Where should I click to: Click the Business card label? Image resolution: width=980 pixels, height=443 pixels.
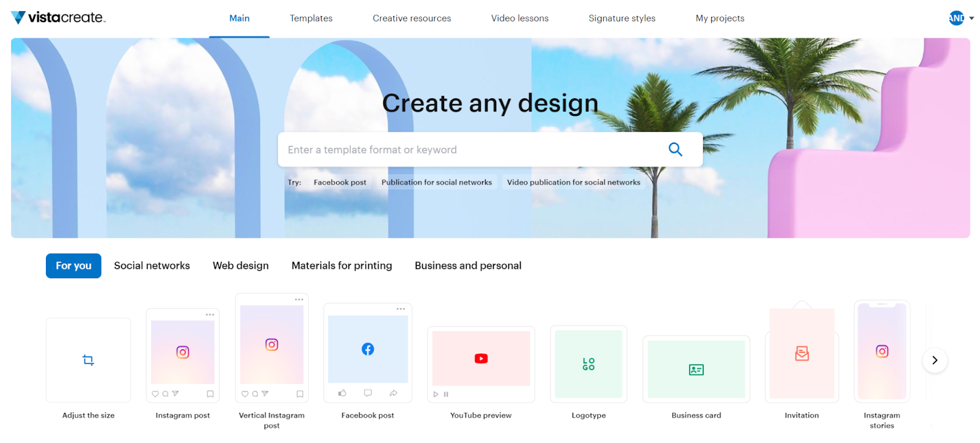coord(696,415)
